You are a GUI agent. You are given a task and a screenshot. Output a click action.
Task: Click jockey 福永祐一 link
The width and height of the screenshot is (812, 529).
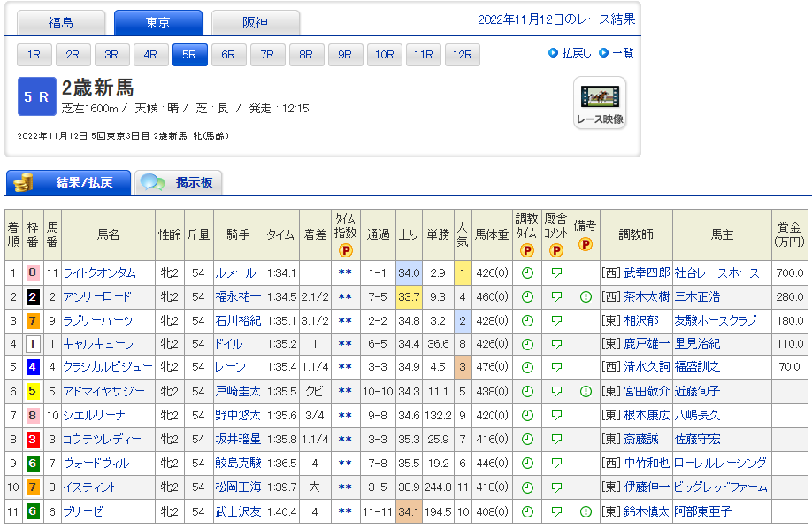coord(237,297)
